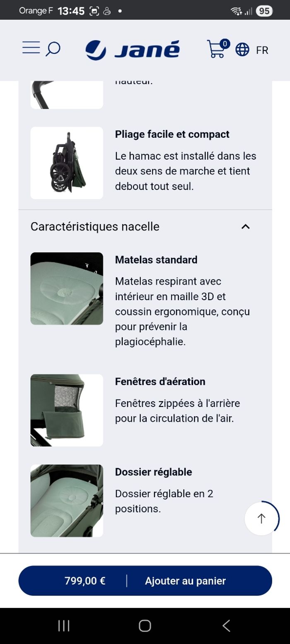This screenshot has height=644, width=290.
Task: Tap the Ajouter au panier button
Action: (x=185, y=581)
